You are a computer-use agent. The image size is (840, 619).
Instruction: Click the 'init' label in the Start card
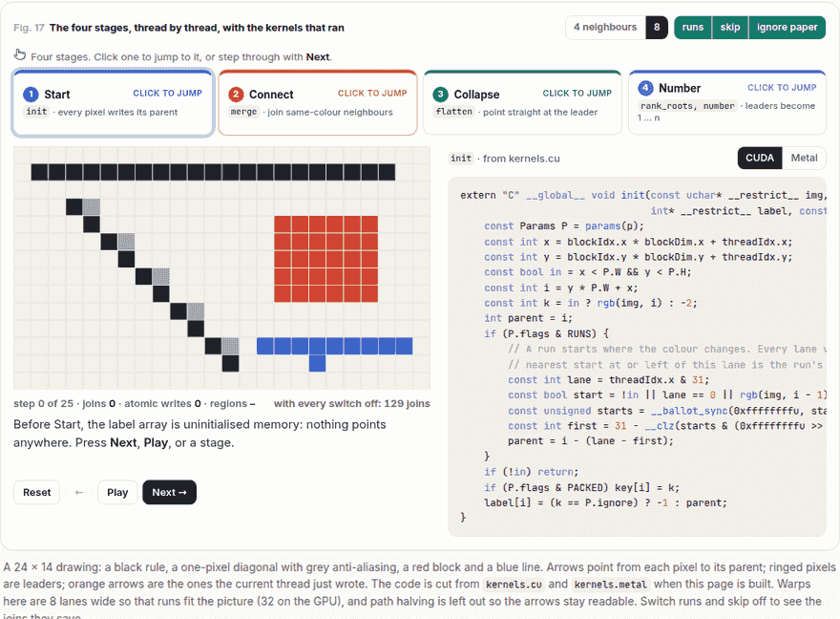point(36,112)
